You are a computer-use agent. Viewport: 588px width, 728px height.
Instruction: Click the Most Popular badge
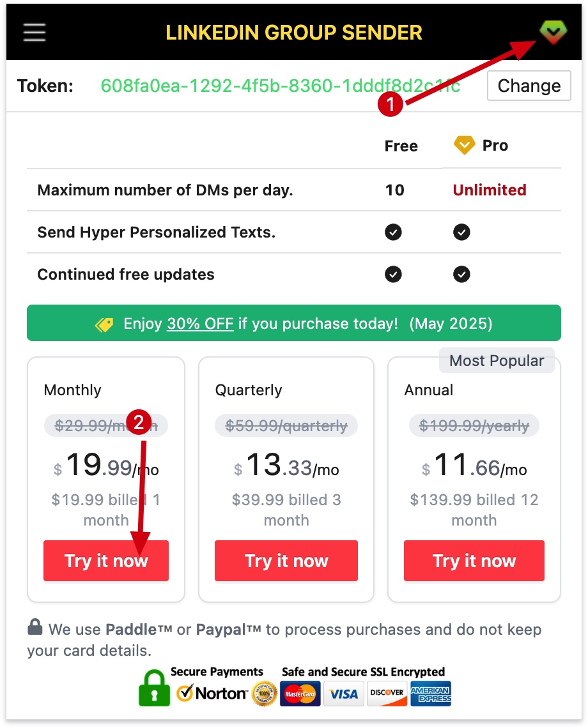(497, 361)
